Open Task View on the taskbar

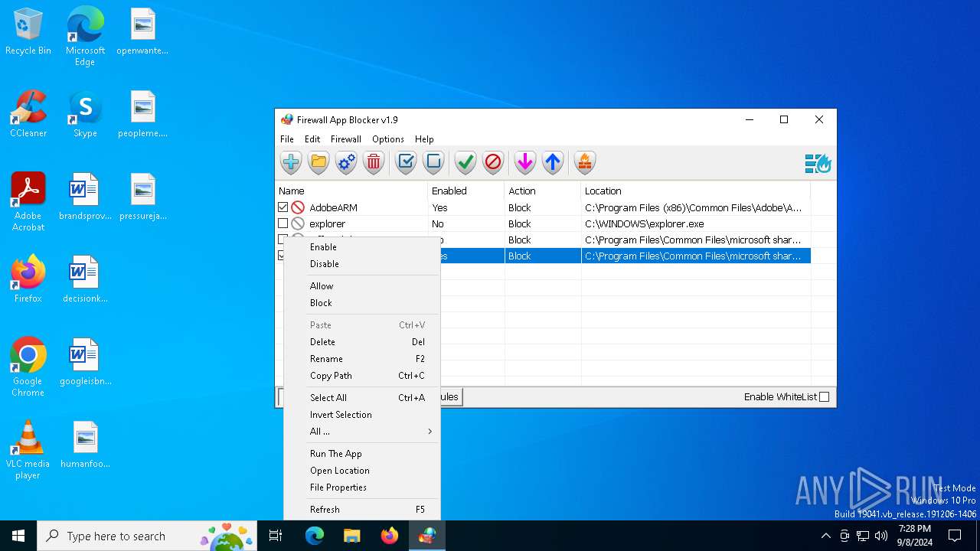click(276, 536)
